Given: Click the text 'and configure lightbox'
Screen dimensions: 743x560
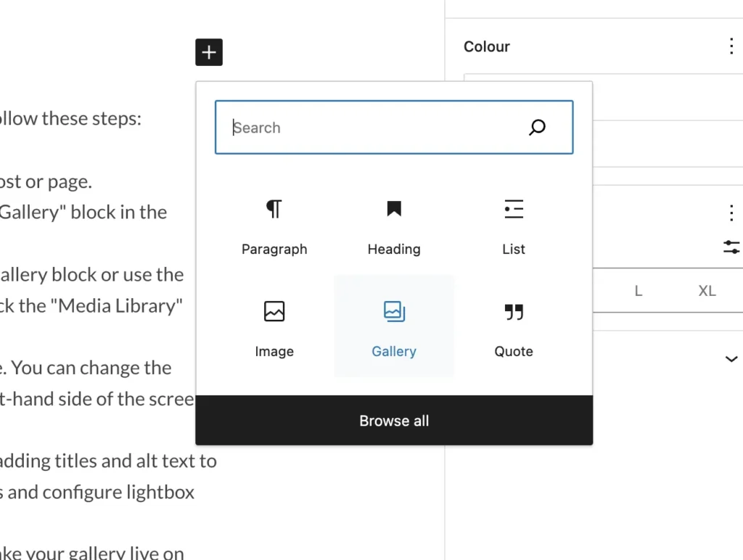Looking at the screenshot, I should click(101, 493).
